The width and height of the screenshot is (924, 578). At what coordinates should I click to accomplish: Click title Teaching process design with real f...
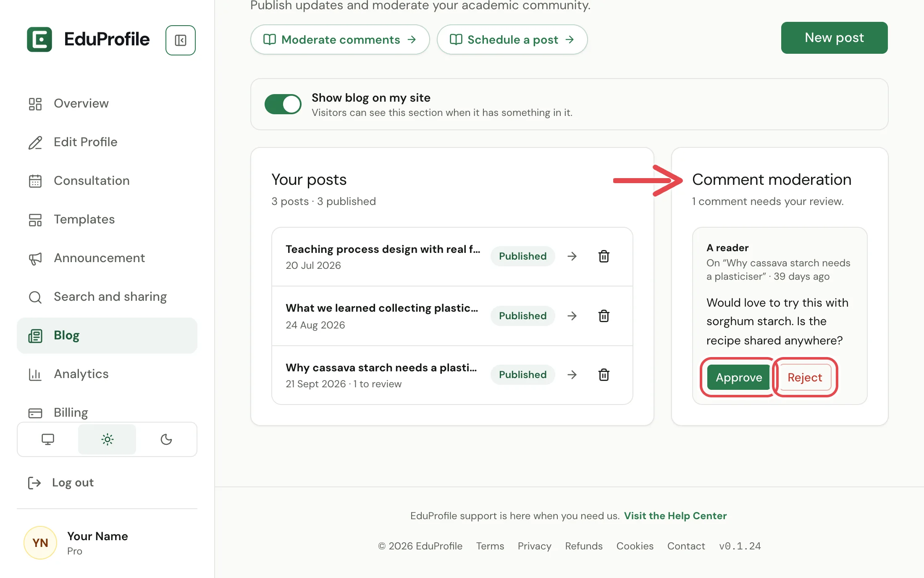point(383,249)
